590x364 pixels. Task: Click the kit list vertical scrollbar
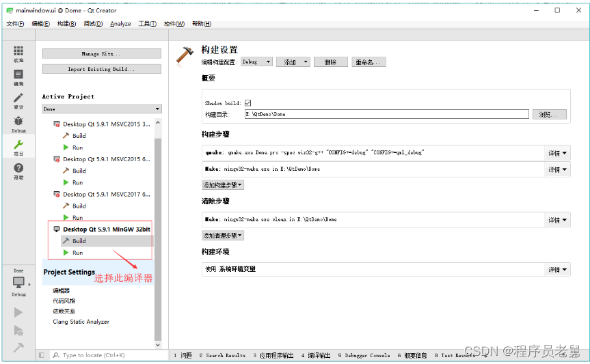[x=158, y=239]
